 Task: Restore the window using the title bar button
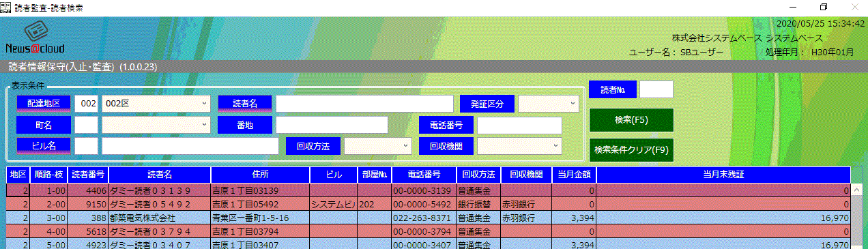coord(824,6)
